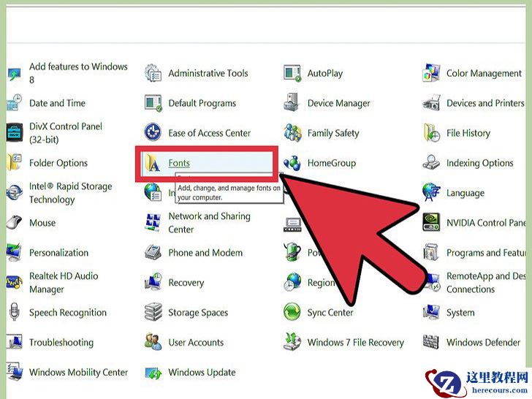Click the Troubleshooting link
Image resolution: width=532 pixels, height=399 pixels.
click(61, 342)
